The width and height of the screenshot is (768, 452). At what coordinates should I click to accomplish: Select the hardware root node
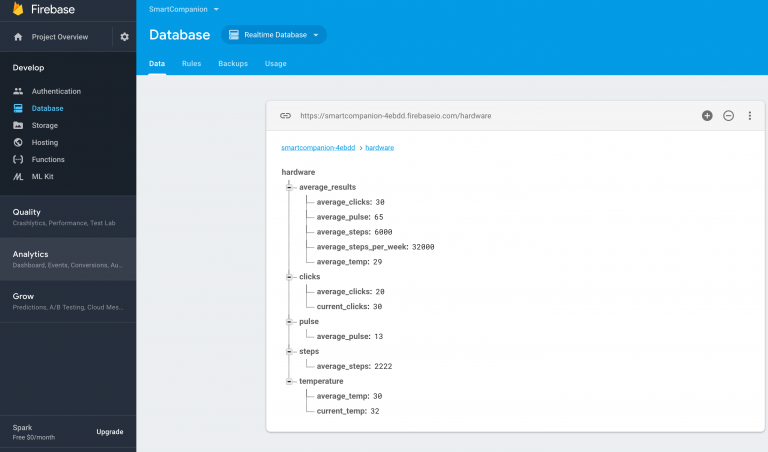tap(298, 172)
